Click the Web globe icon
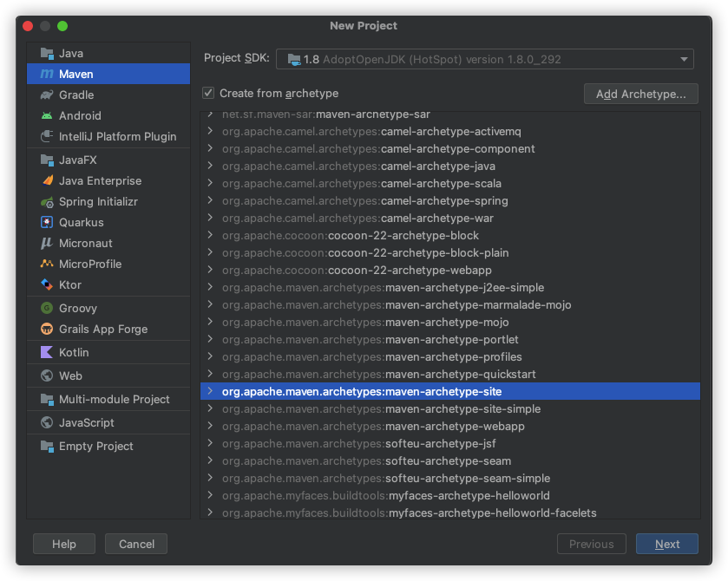Viewport: 728px width, 581px height. 47,375
